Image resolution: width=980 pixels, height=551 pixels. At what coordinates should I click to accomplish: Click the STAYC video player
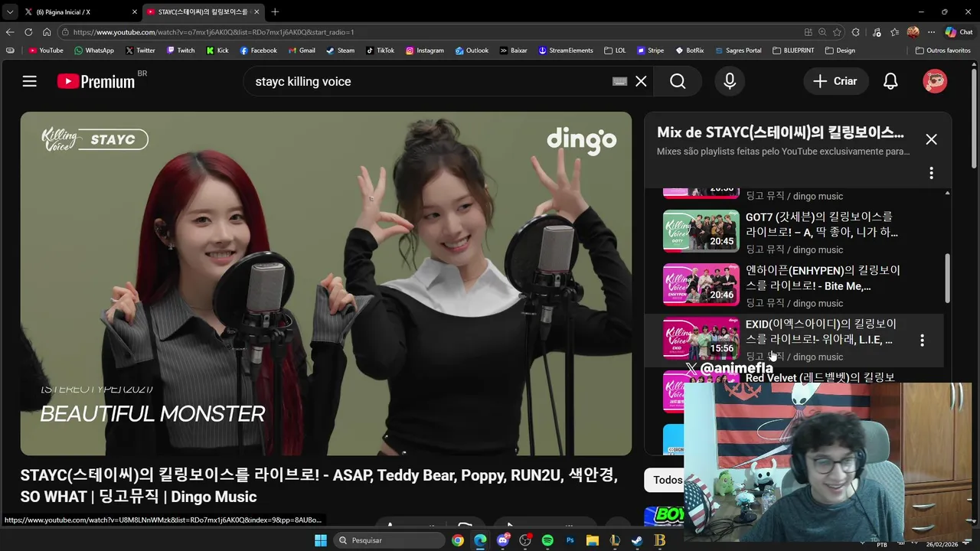pyautogui.click(x=326, y=284)
